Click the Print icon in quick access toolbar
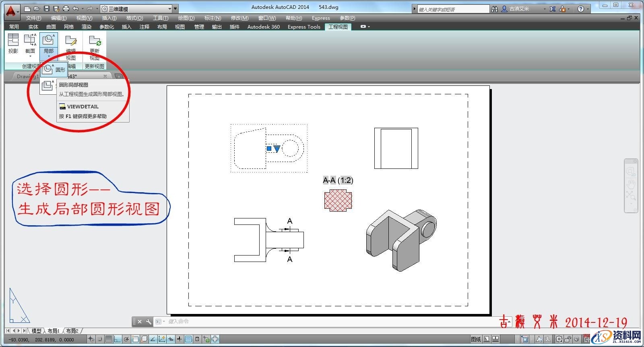The height and width of the screenshot is (347, 644). [x=66, y=8]
